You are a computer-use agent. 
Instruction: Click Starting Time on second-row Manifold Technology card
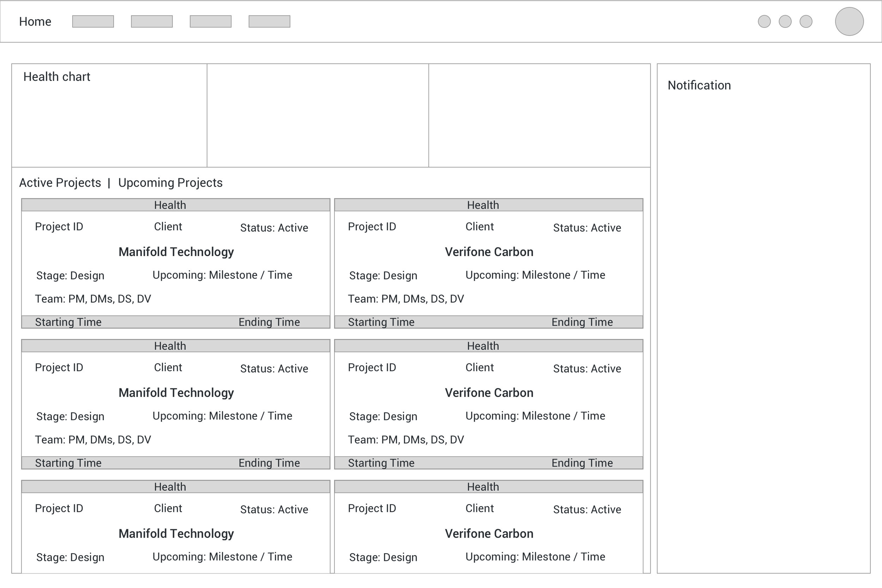[68, 463]
